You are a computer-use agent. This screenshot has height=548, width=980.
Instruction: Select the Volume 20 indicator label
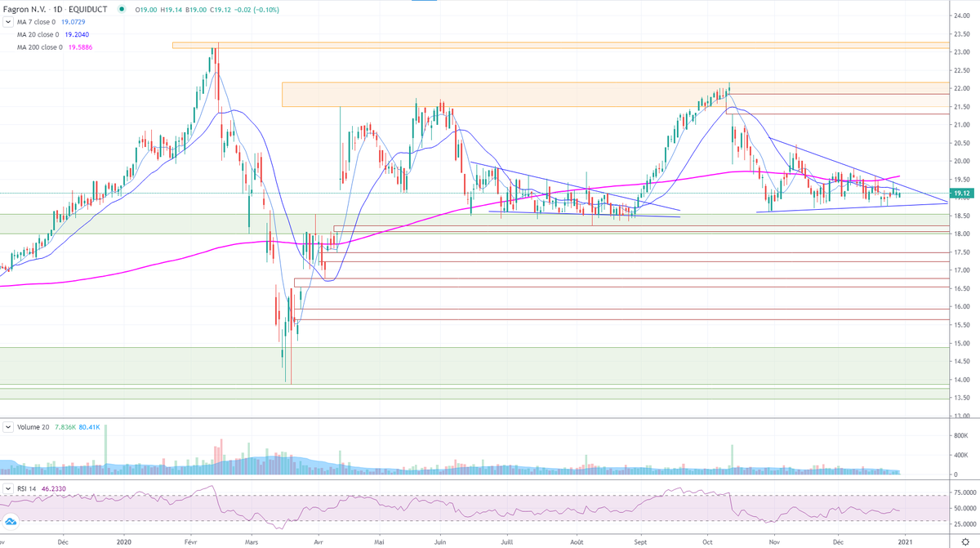click(33, 427)
